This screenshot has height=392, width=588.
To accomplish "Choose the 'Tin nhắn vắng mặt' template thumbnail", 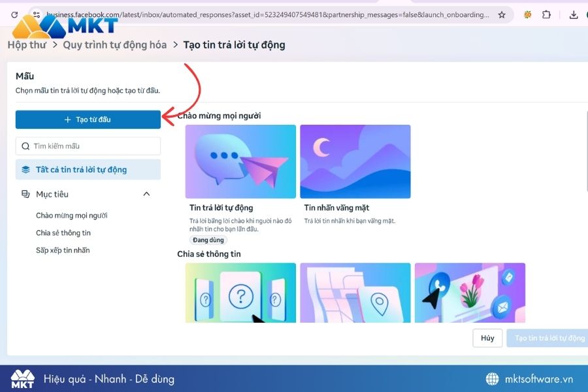I will [x=355, y=161].
